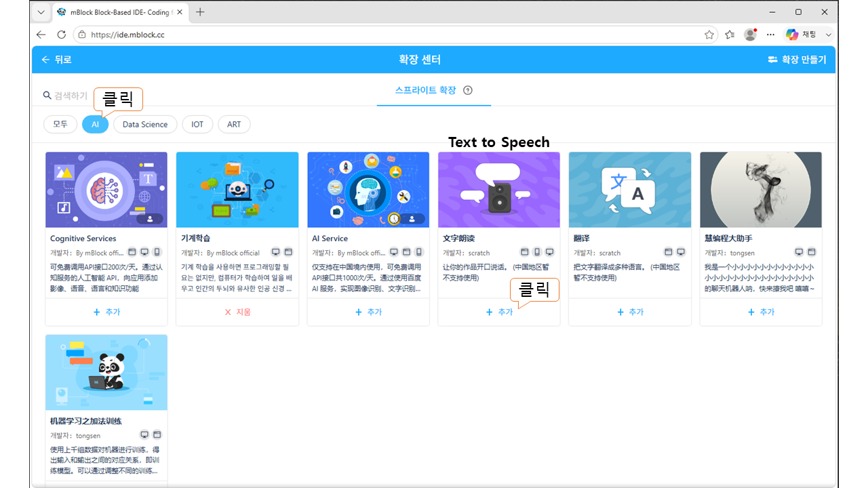868x488 pixels.
Task: Show Data Science extensions
Action: 145,124
